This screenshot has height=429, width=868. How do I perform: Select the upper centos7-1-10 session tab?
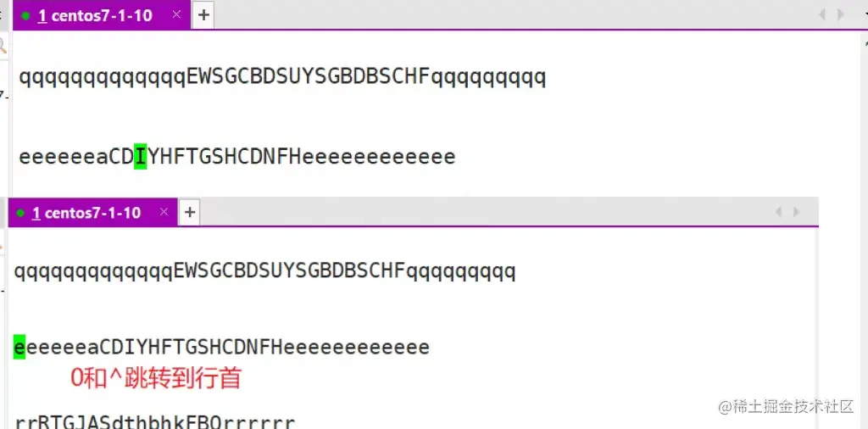tap(93, 15)
